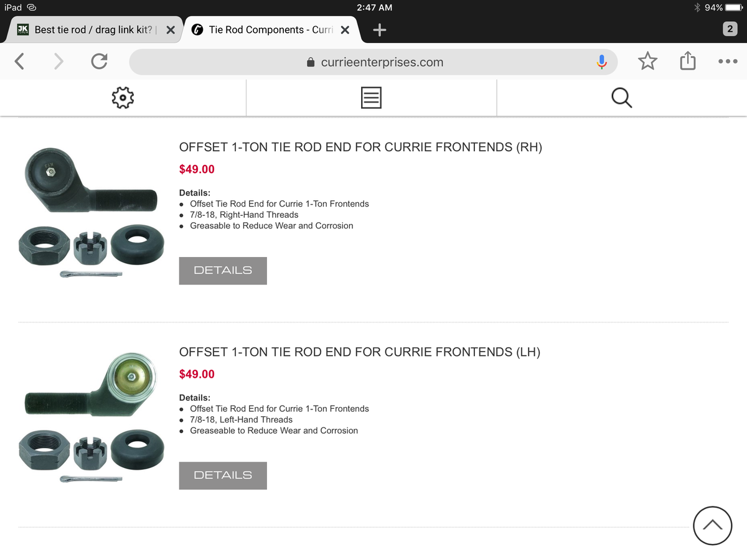Open the site search magnifier
Screen dimensions: 747x560
(x=621, y=97)
